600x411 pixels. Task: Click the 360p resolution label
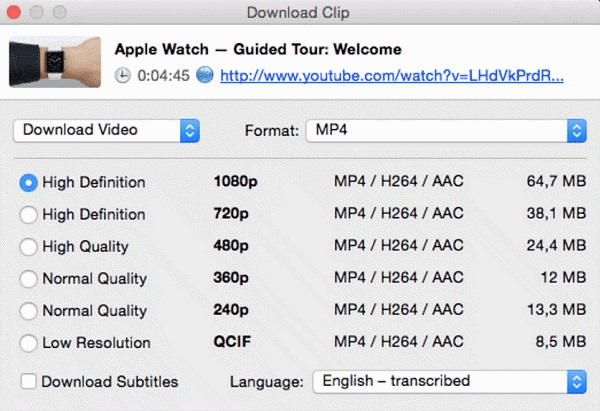(231, 278)
